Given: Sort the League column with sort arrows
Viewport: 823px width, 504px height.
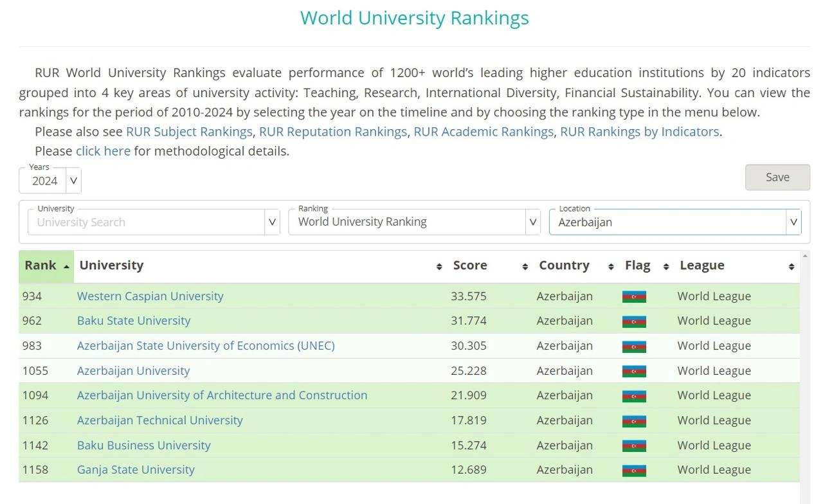Looking at the screenshot, I should click(x=791, y=266).
